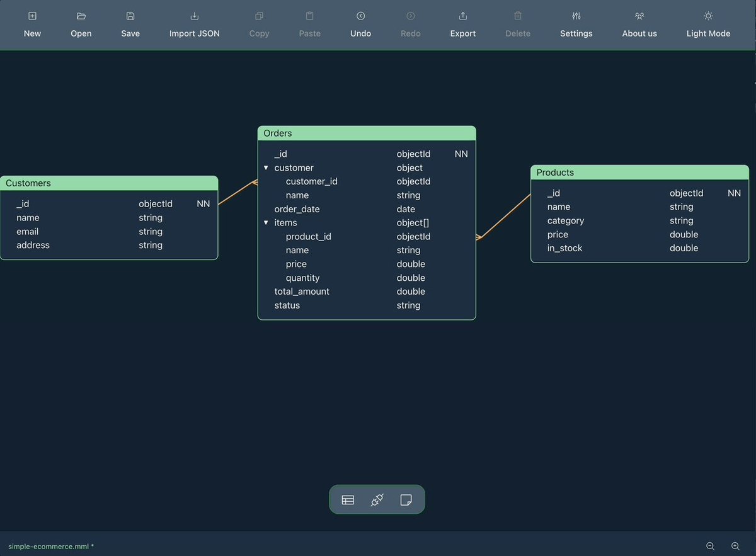Click NN marker on Customers _id
This screenshot has height=556, width=756.
point(203,204)
